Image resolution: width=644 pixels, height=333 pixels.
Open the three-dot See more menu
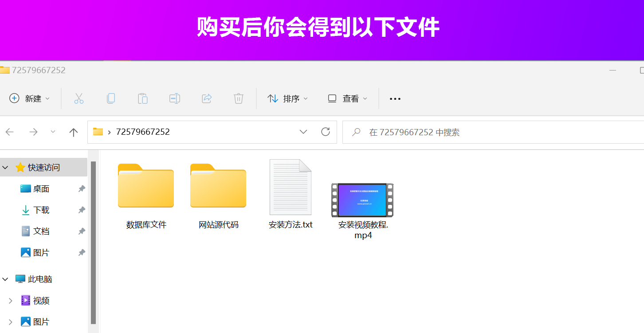tap(395, 99)
